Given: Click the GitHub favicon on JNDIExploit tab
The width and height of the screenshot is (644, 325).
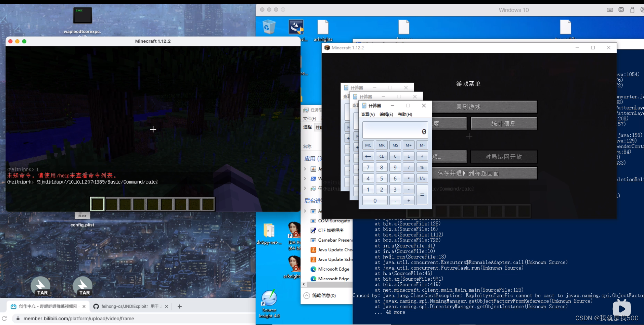Looking at the screenshot, I should coord(96,307).
